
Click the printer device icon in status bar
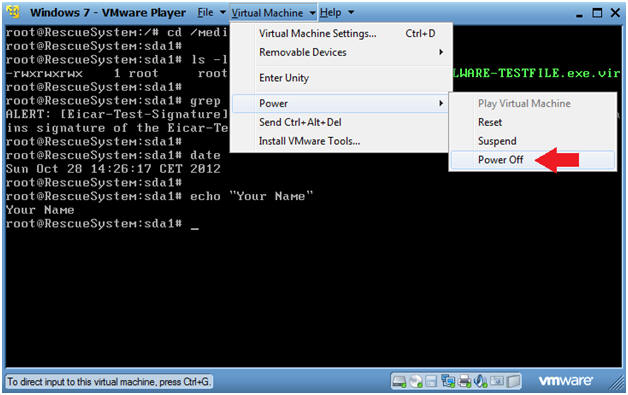tap(464, 381)
